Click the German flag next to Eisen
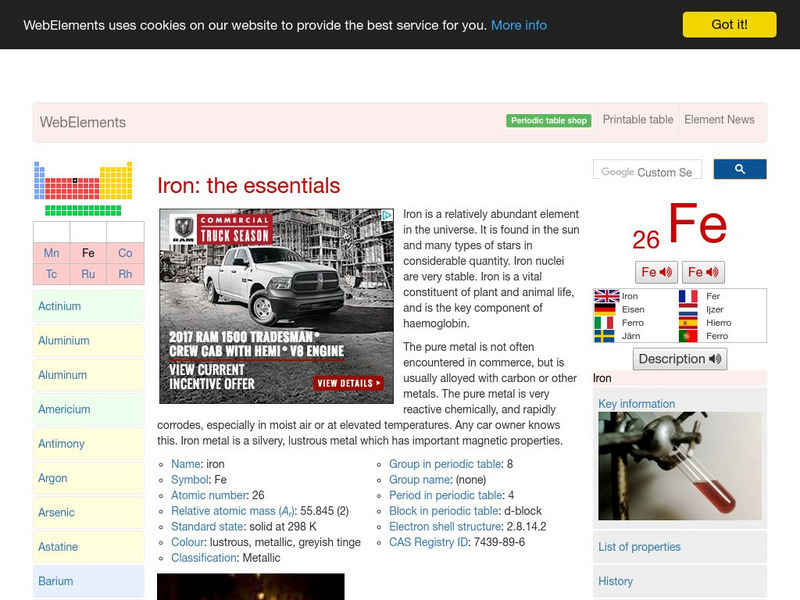This screenshot has height=600, width=800. 605,309
